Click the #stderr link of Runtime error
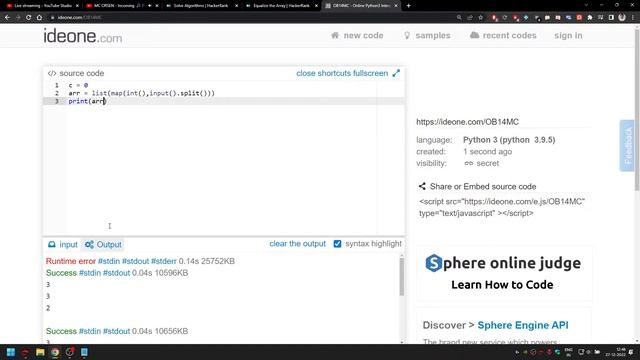This screenshot has height=360, width=640. click(x=164, y=261)
